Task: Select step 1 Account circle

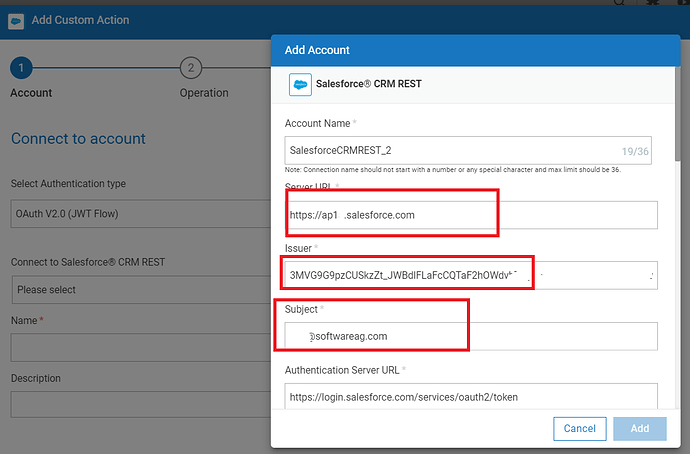Action: tap(24, 68)
